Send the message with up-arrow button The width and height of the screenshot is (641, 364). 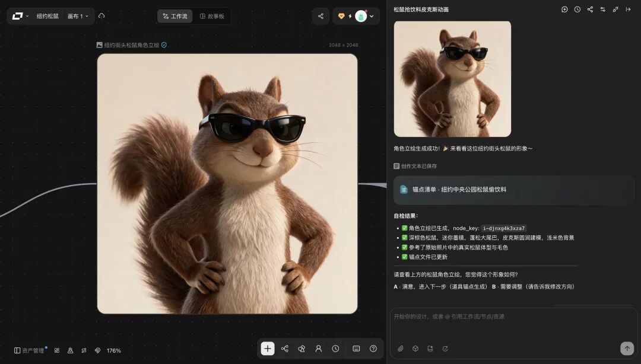point(627,349)
